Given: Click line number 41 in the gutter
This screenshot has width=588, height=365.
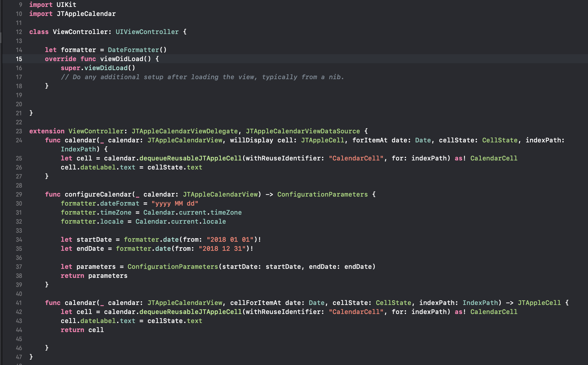Looking at the screenshot, I should click(x=19, y=303).
